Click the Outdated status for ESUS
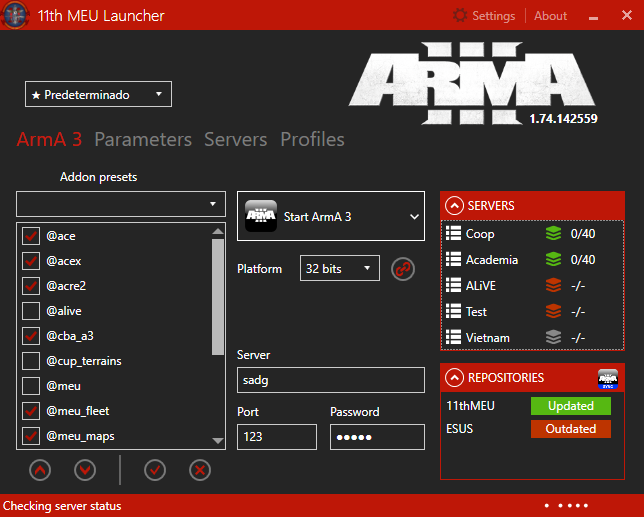Screen dimensions: 644x517 coord(571,429)
